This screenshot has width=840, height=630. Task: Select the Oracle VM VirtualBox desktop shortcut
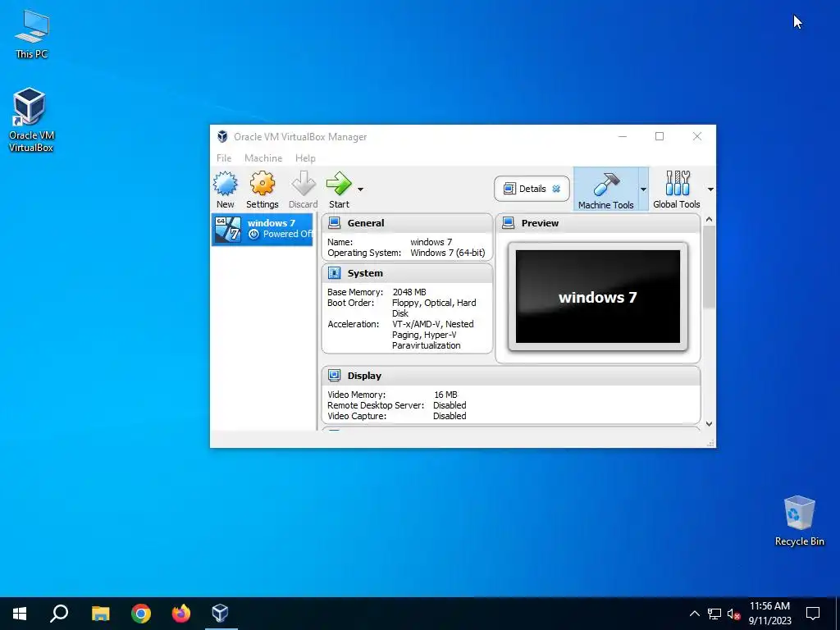[30, 120]
